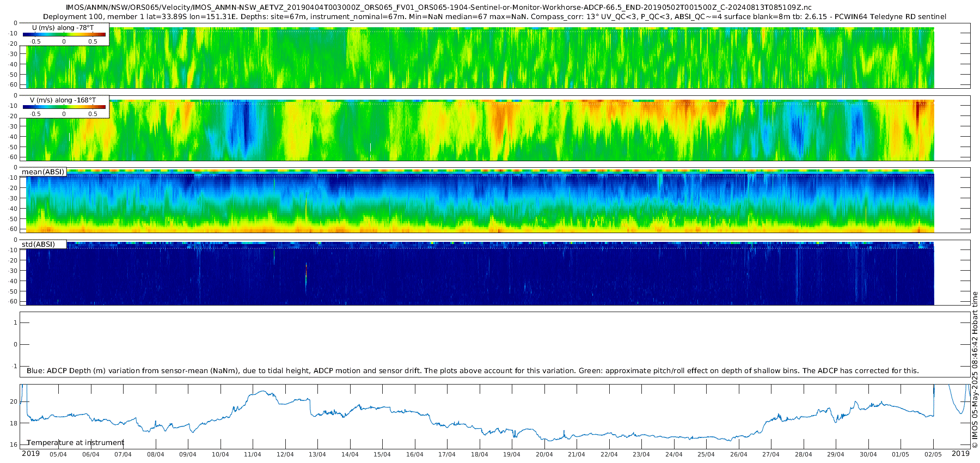
Task: Click the U (m/s) velocity colorbar legend
Action: tap(64, 34)
